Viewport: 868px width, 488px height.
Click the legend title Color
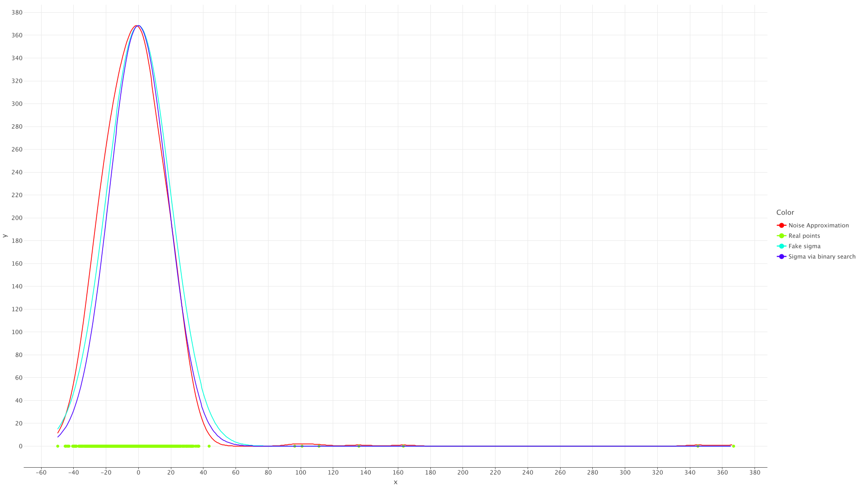pyautogui.click(x=785, y=212)
